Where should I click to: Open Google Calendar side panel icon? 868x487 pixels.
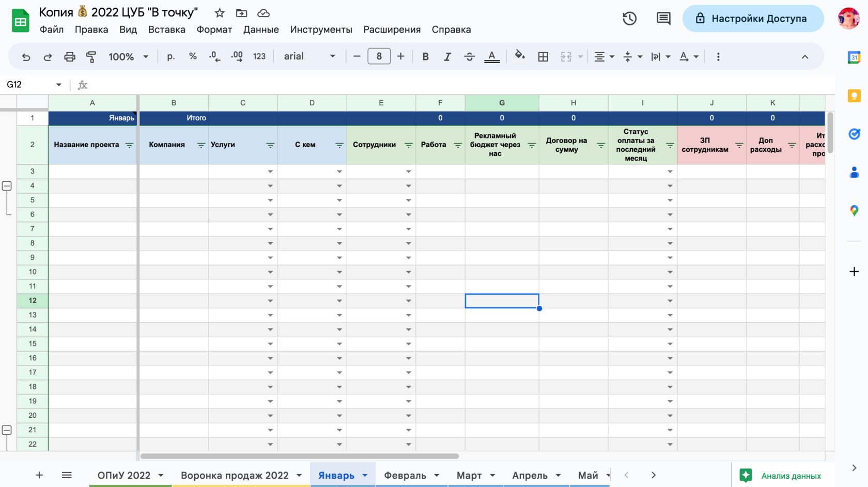pos(854,57)
